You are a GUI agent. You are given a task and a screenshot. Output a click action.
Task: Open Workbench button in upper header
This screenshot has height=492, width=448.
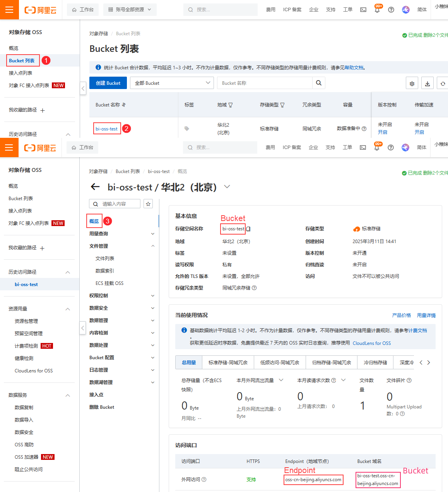83,10
